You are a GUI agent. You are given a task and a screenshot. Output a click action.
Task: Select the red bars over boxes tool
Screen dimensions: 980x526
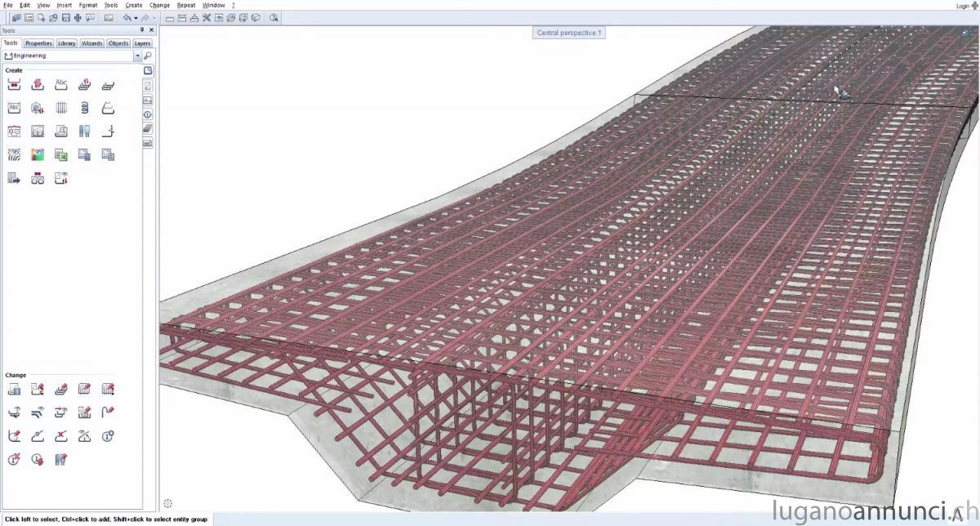38,178
